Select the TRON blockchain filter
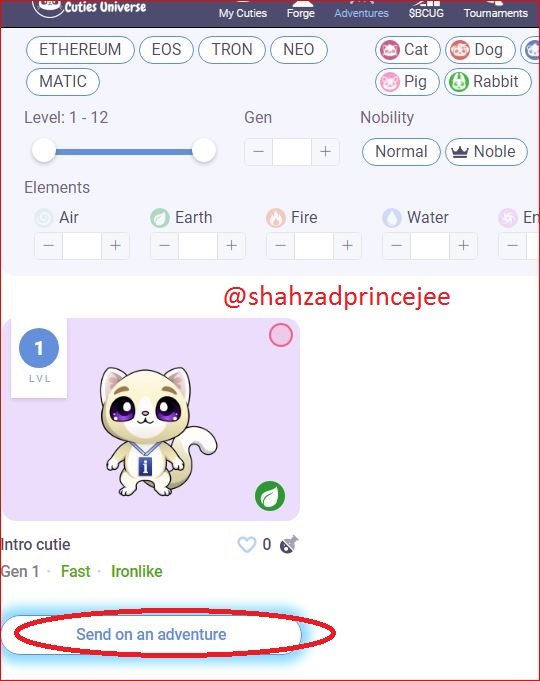Viewport: 540px width, 681px height. (x=232, y=50)
